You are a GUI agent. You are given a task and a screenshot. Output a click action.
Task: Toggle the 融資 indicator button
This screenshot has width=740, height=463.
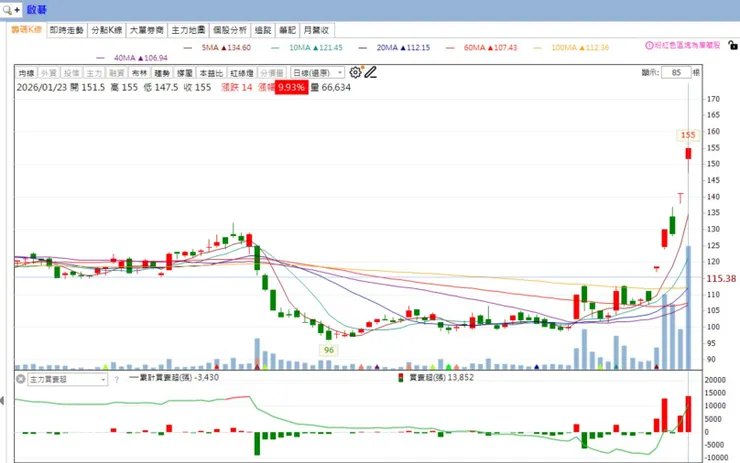[117, 73]
